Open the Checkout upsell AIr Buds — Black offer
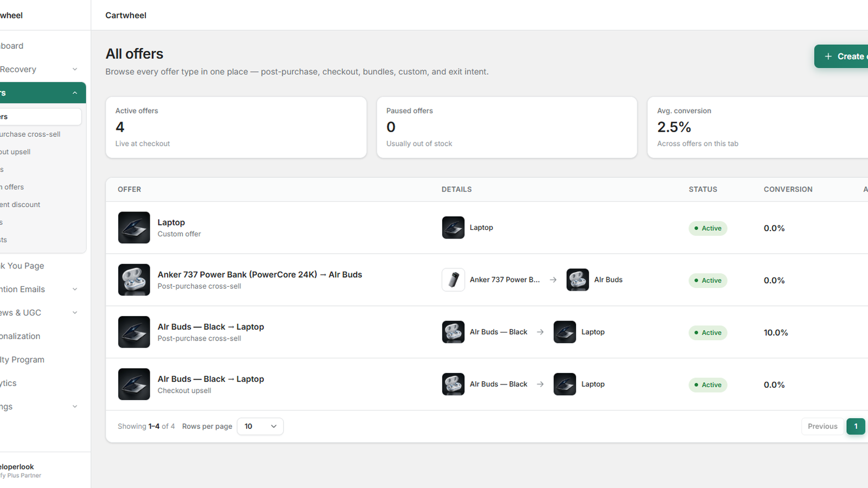868x488 pixels. click(x=211, y=379)
